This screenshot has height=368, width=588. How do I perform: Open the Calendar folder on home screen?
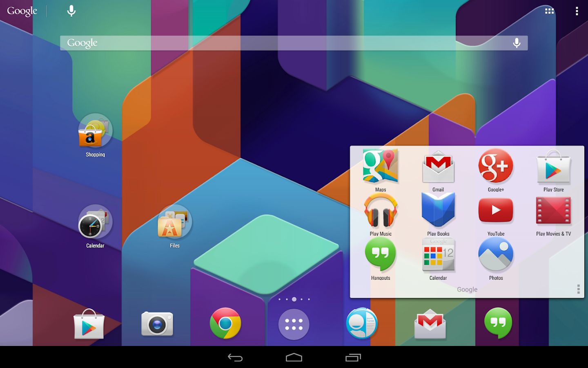95,222
